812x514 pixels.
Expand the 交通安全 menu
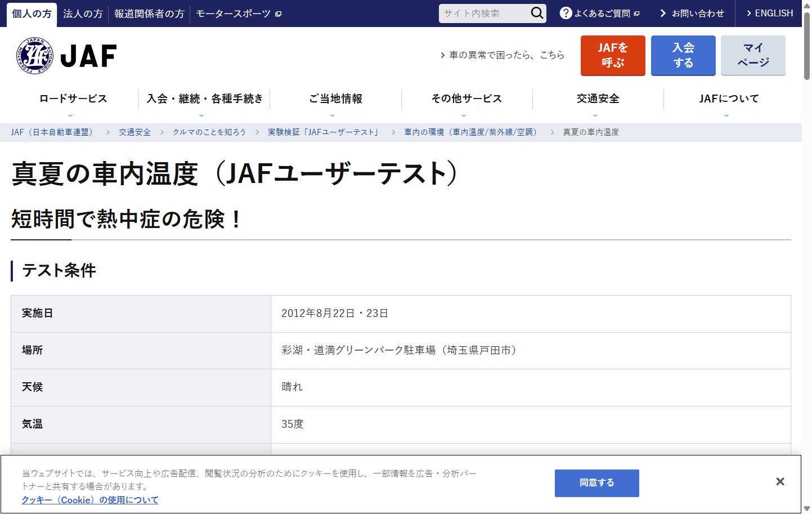[598, 99]
